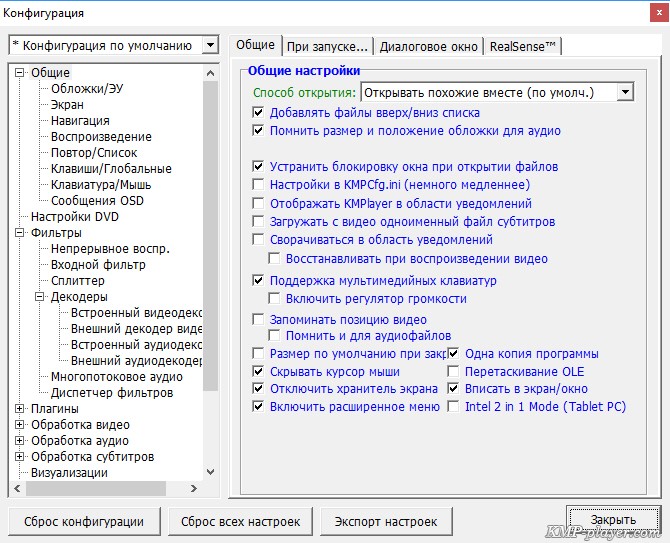Image resolution: width=670 pixels, height=543 pixels.
Task: Click the "Закрыть" button
Action: click(x=614, y=520)
